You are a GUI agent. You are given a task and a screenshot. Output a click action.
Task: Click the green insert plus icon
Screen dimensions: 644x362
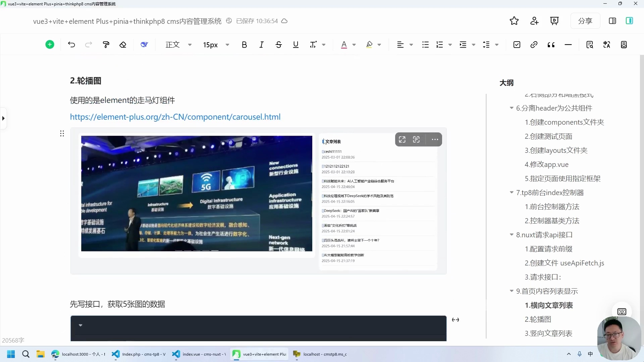50,45
